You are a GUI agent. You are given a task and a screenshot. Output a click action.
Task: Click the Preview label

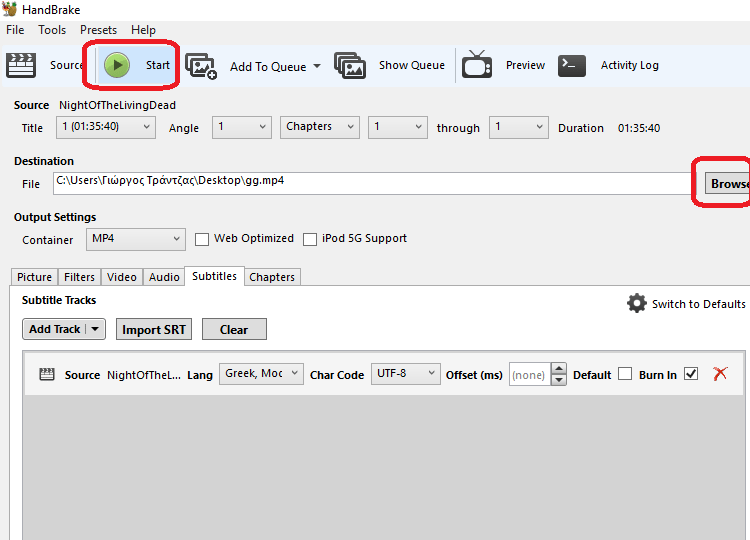tap(525, 65)
